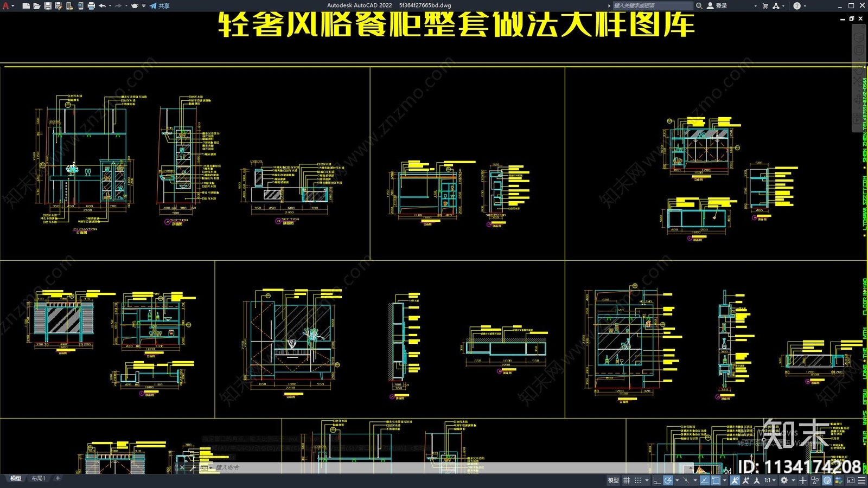Toggle hardware acceleration icon
868x488 pixels.
[x=827, y=480]
